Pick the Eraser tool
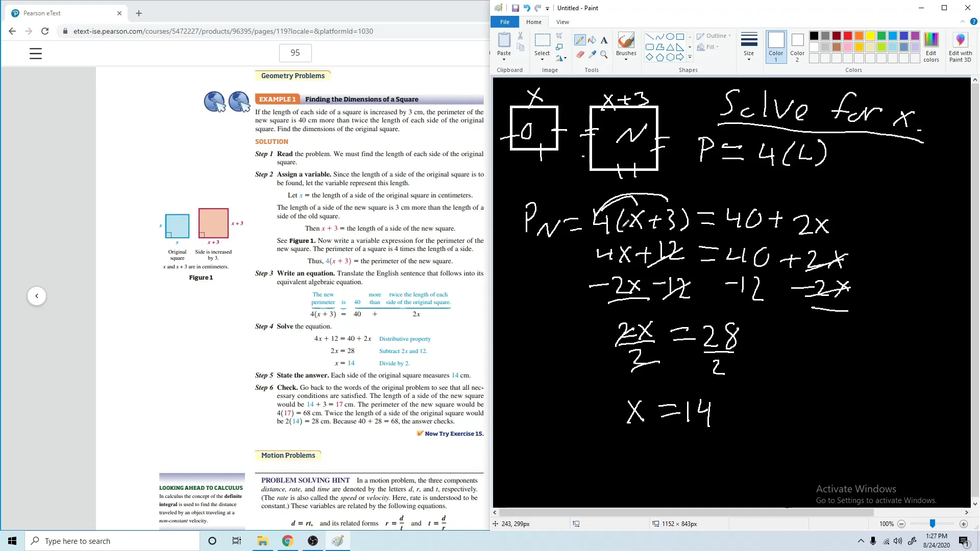Image resolution: width=980 pixels, height=551 pixels. [580, 54]
